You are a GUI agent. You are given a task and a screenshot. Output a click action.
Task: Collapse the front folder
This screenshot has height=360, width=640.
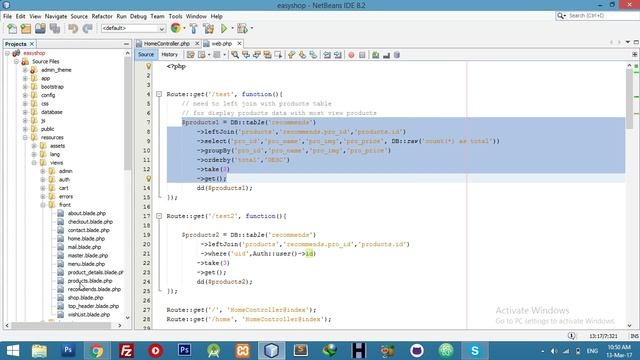(43, 205)
